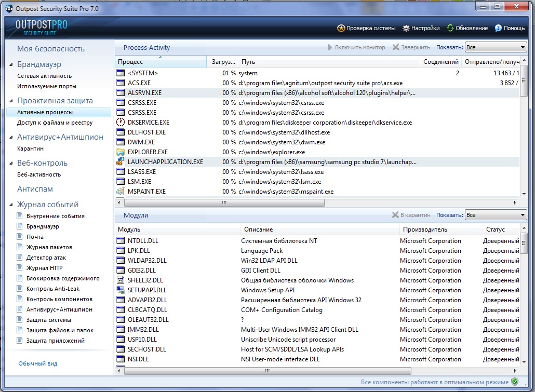Image resolution: width=535 pixels, height=392 pixels.
Task: Click the green shield status icon
Action: point(515,382)
